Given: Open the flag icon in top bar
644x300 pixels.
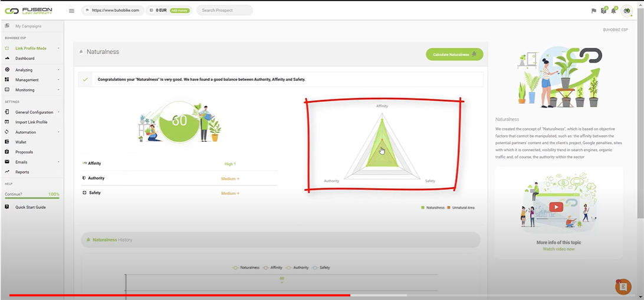Looking at the screenshot, I should click(x=594, y=11).
